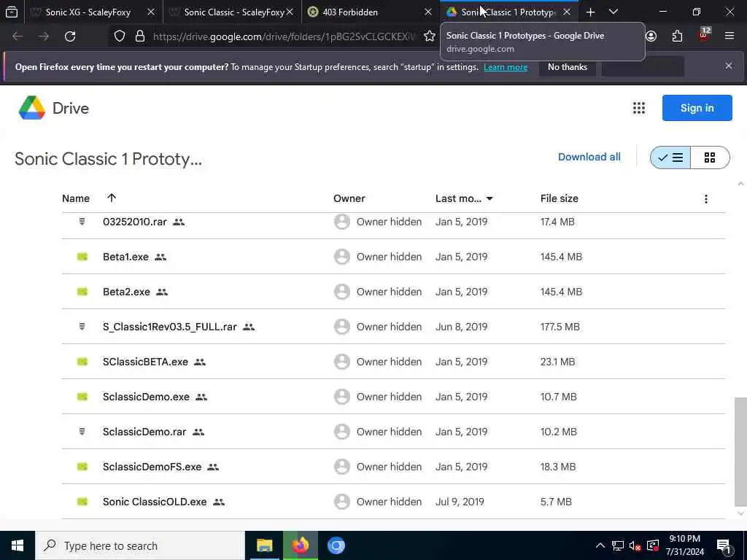Viewport: 747px width, 560px height.
Task: Click the shared icon beside SClassicBETA.exe
Action: point(200,362)
